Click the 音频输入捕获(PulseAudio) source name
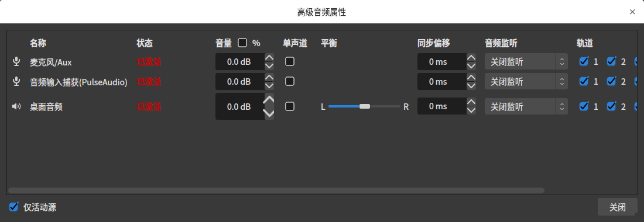The width and height of the screenshot is (644, 222). pyautogui.click(x=78, y=82)
